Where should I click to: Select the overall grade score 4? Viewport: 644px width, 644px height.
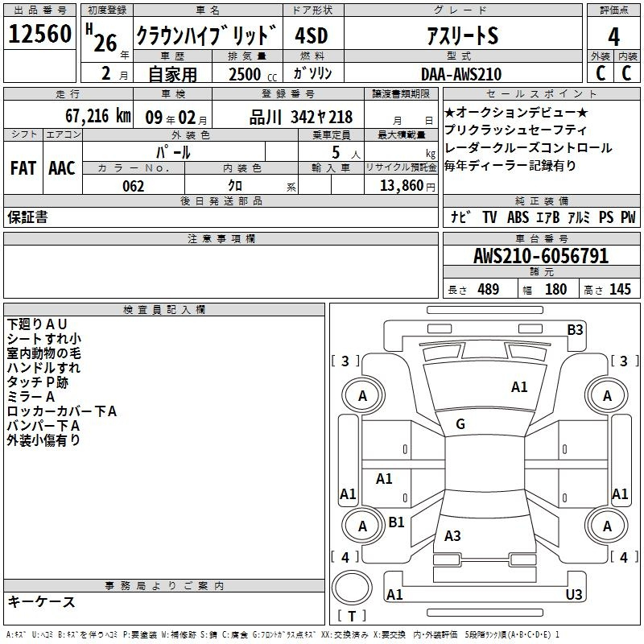click(x=613, y=36)
